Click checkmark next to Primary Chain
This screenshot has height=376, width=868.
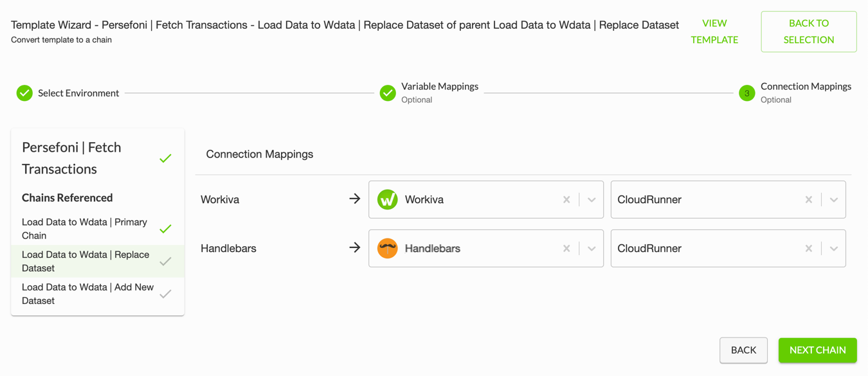coord(165,229)
